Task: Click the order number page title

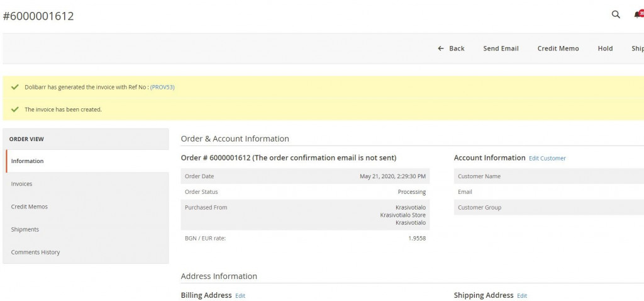Action: 38,16
